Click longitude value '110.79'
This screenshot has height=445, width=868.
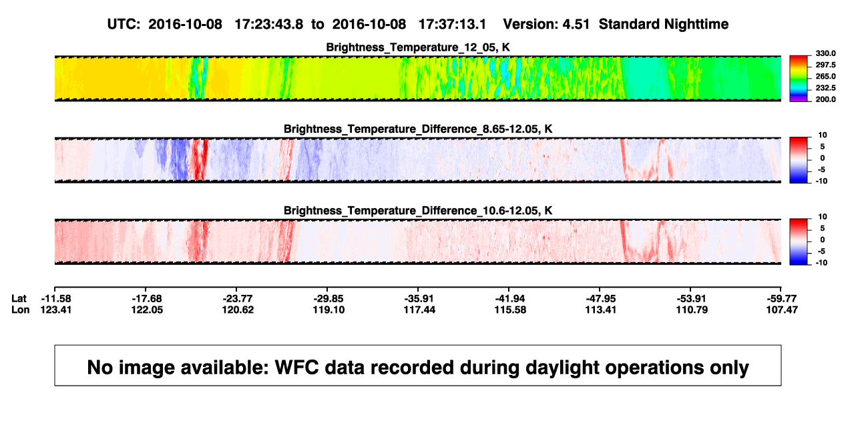click(x=691, y=310)
